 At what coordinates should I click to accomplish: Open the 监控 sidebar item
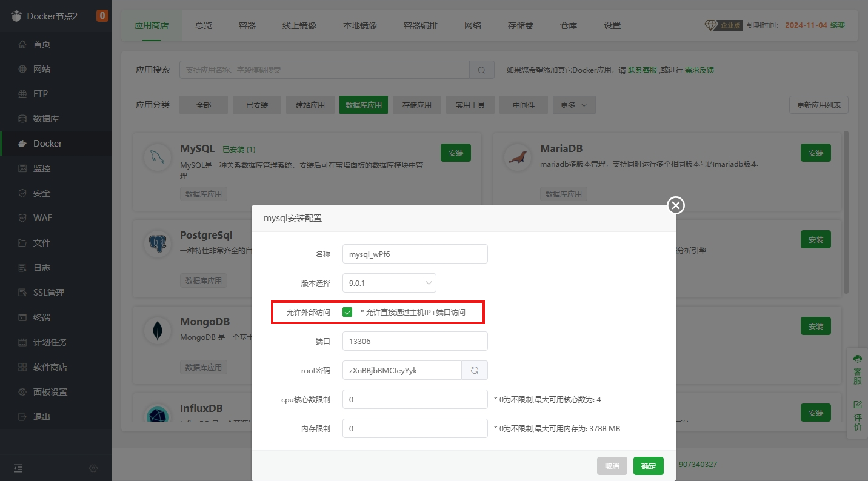[56, 168]
